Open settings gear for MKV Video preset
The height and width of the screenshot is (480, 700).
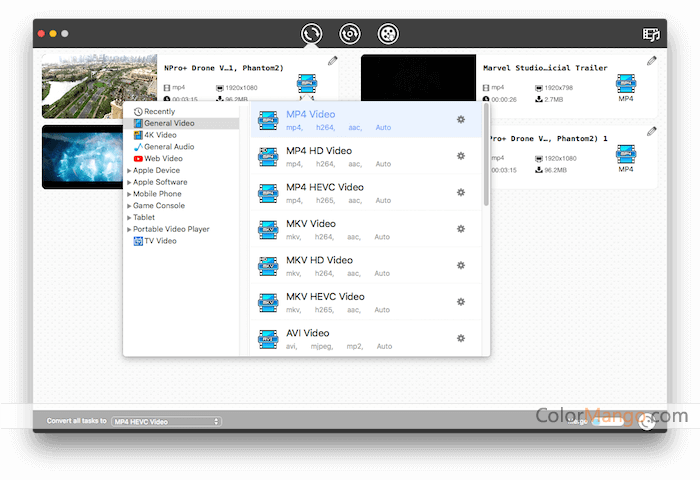click(461, 229)
